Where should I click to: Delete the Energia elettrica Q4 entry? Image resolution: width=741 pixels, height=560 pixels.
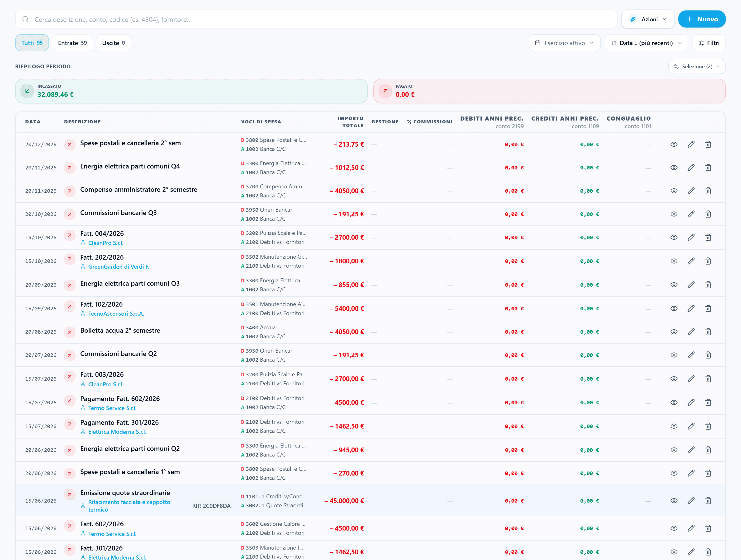pos(708,167)
